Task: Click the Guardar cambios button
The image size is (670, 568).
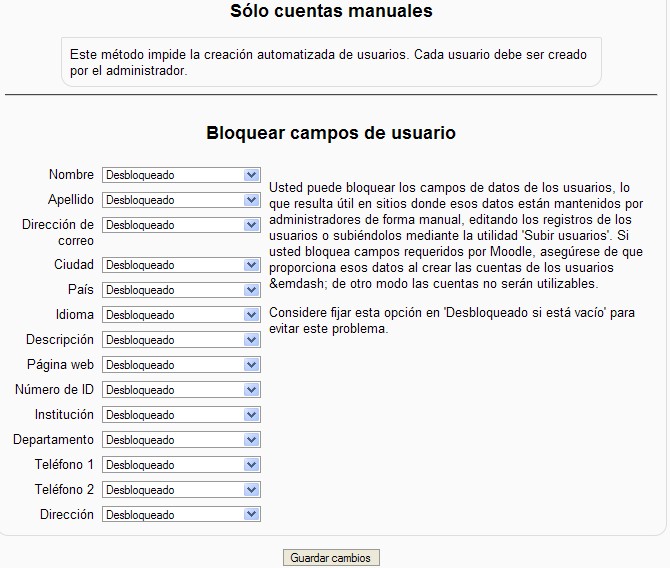Action: tap(331, 558)
